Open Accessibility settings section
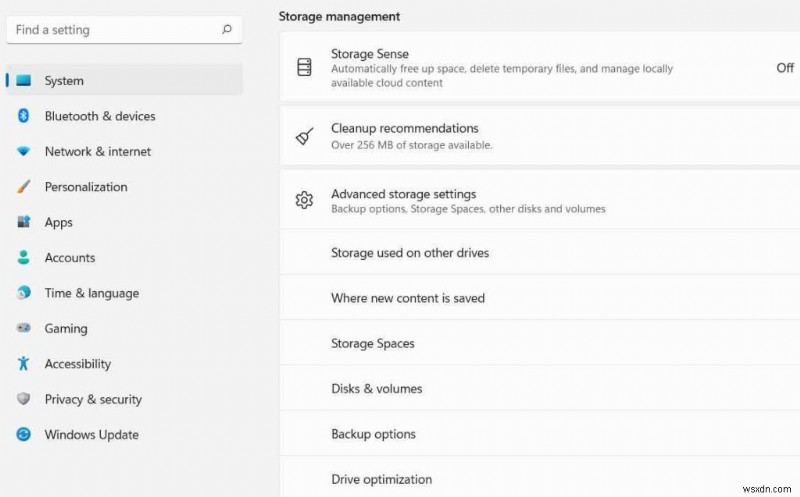The height and width of the screenshot is (497, 800). (77, 364)
